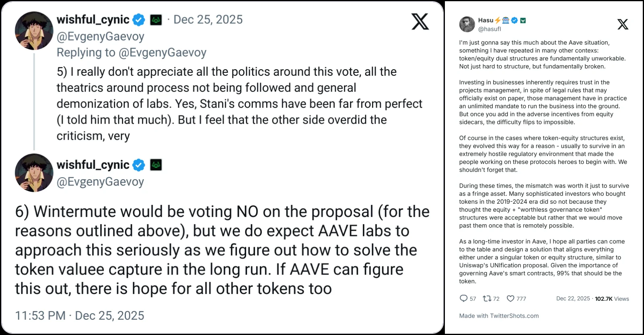
Task: Open the @hasufl handle link
Action: tap(490, 29)
